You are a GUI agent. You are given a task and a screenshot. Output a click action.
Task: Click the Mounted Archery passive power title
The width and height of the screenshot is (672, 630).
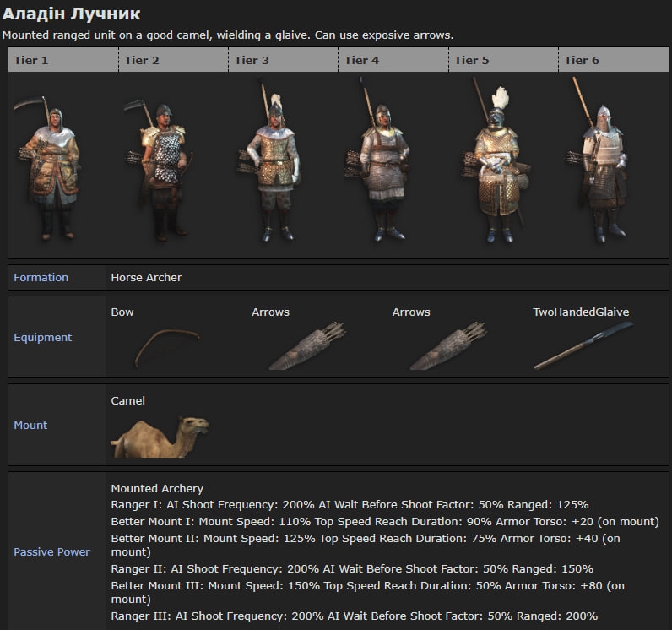click(x=157, y=488)
